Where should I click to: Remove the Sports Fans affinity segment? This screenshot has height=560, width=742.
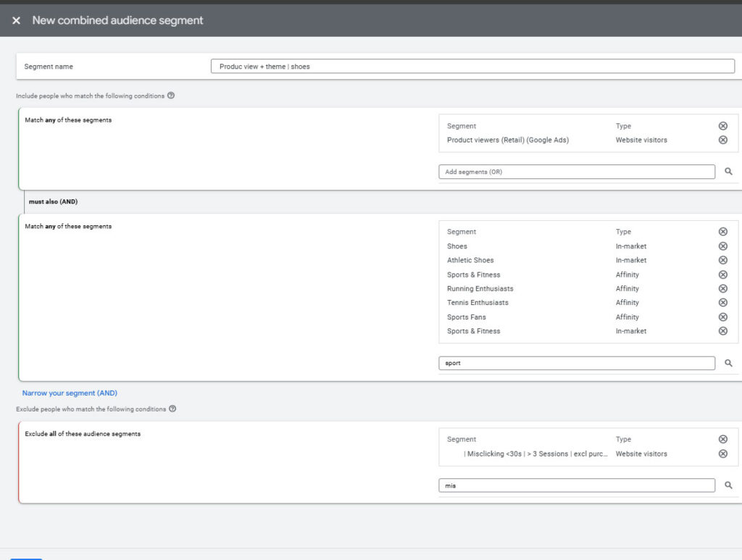pos(722,317)
